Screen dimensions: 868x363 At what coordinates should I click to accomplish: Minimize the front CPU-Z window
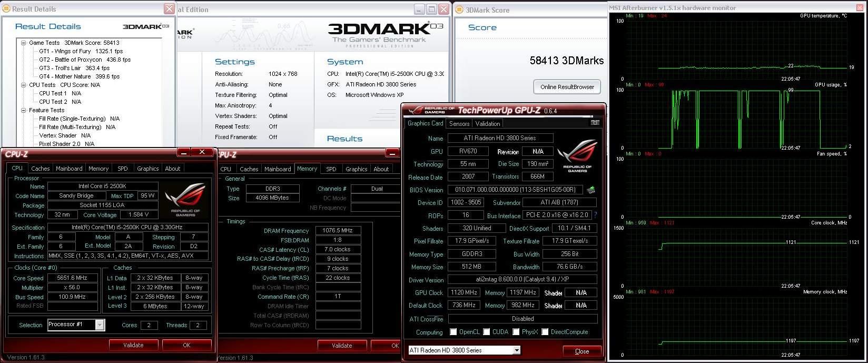[x=184, y=152]
